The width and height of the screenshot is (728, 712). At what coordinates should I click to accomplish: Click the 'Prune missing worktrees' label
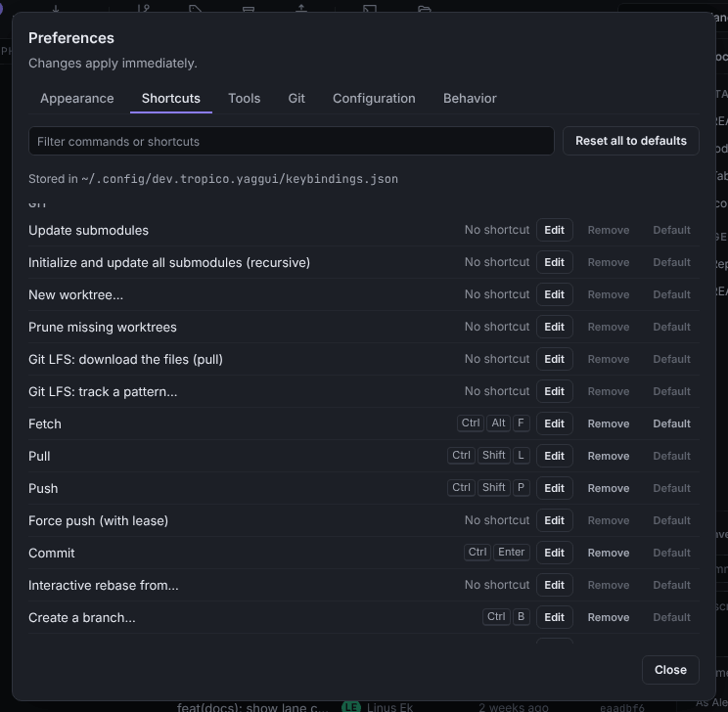[x=102, y=328]
